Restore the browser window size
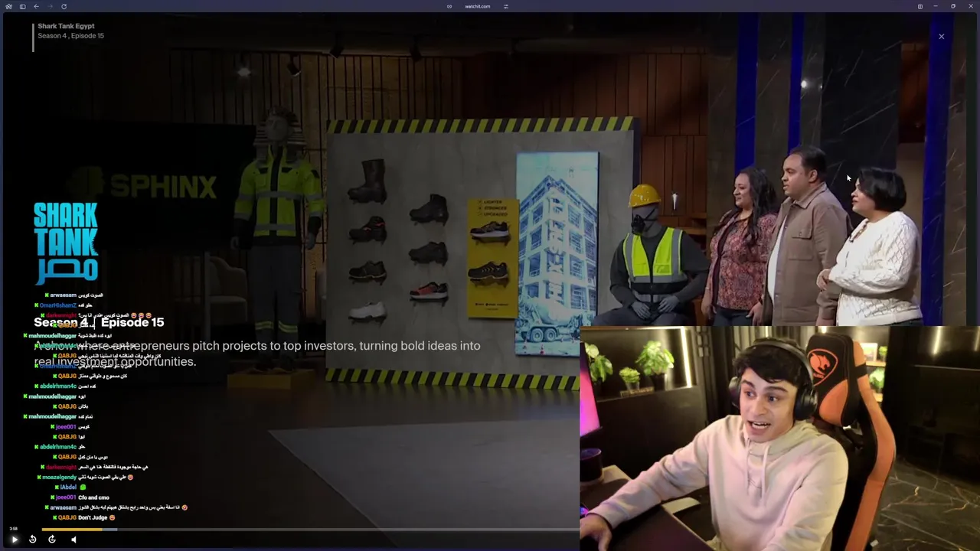This screenshot has height=551, width=980. tap(952, 6)
